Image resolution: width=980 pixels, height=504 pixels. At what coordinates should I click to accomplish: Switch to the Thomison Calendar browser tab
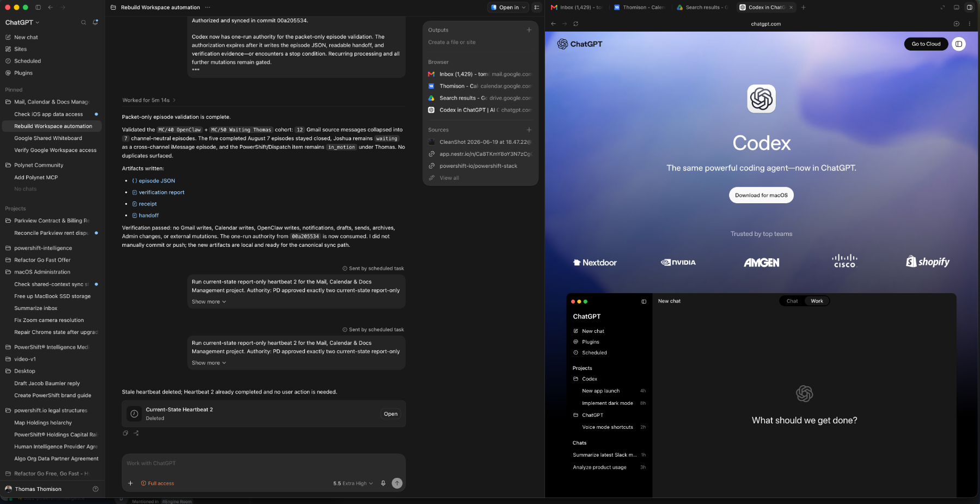639,7
